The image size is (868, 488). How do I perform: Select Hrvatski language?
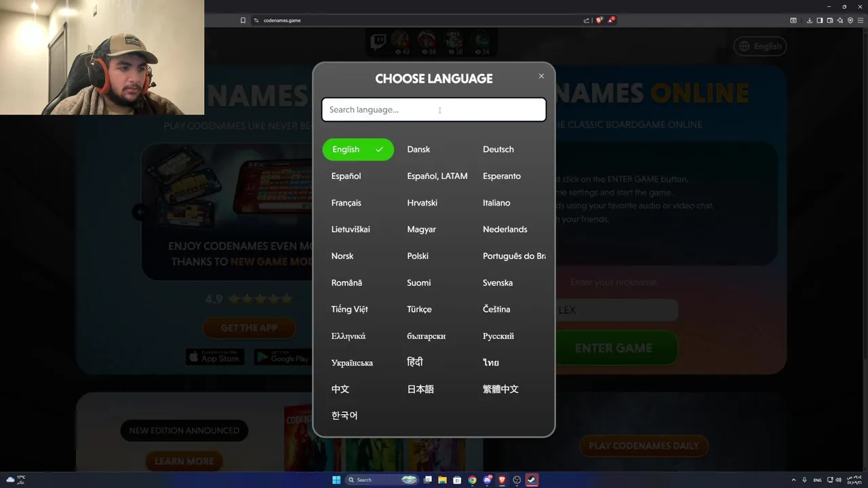coord(422,203)
